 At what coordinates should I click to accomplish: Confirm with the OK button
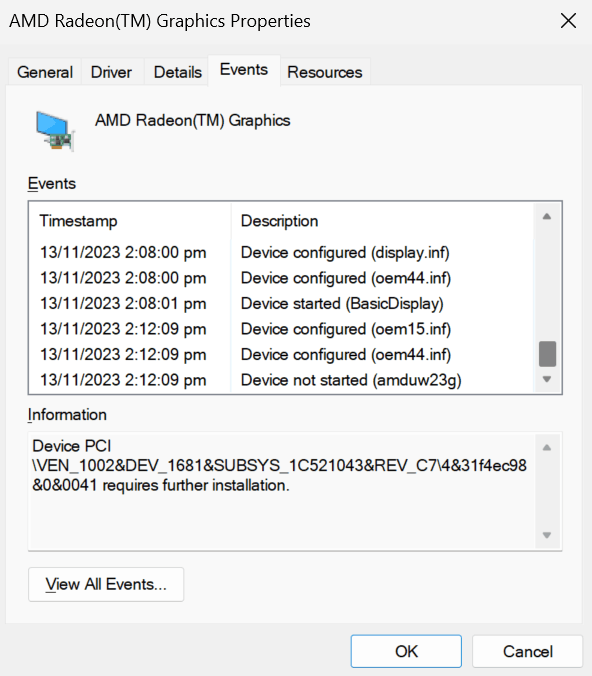coord(406,651)
